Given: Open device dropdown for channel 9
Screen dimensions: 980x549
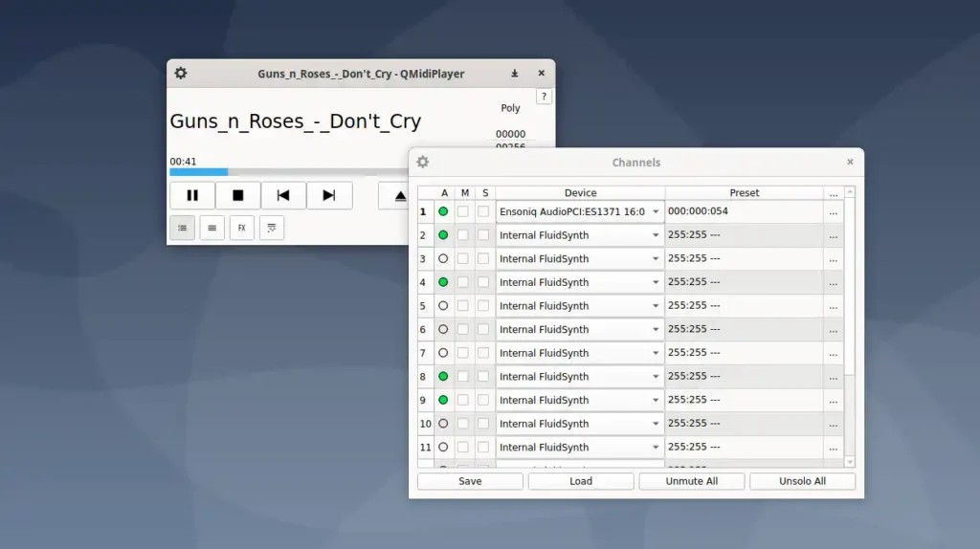Looking at the screenshot, I should 580,401.
